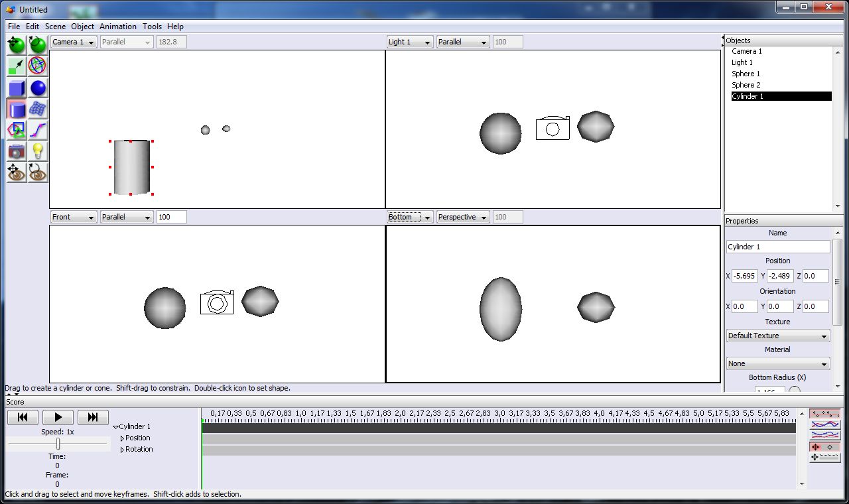Select the Create Camera tool
Viewport: 849px width, 504px height.
(x=17, y=151)
